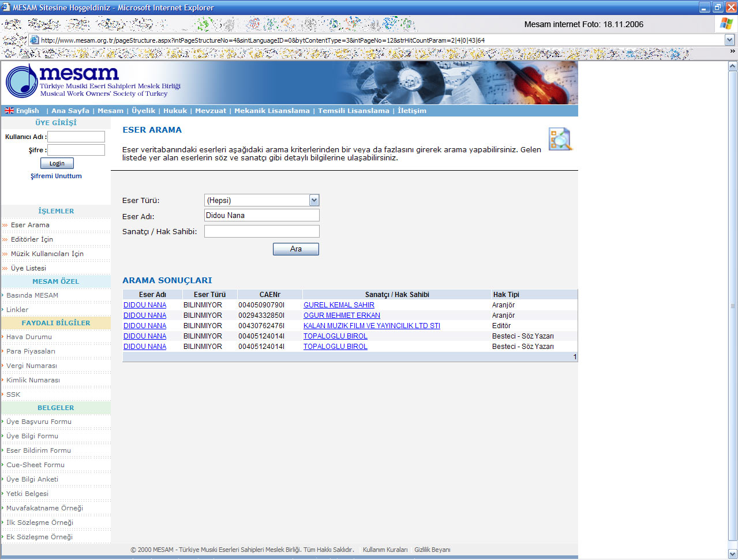
Task: Open the Mesam navigation menu item
Action: coord(110,111)
